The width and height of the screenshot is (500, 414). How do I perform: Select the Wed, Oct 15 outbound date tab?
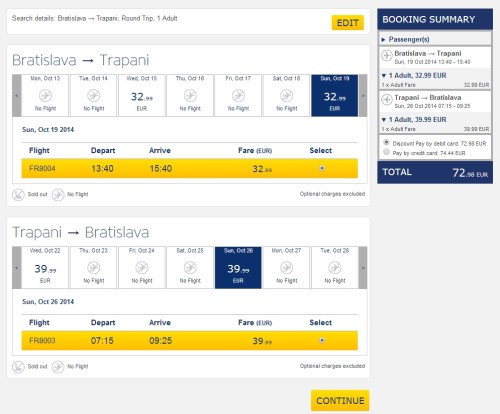pyautogui.click(x=142, y=95)
